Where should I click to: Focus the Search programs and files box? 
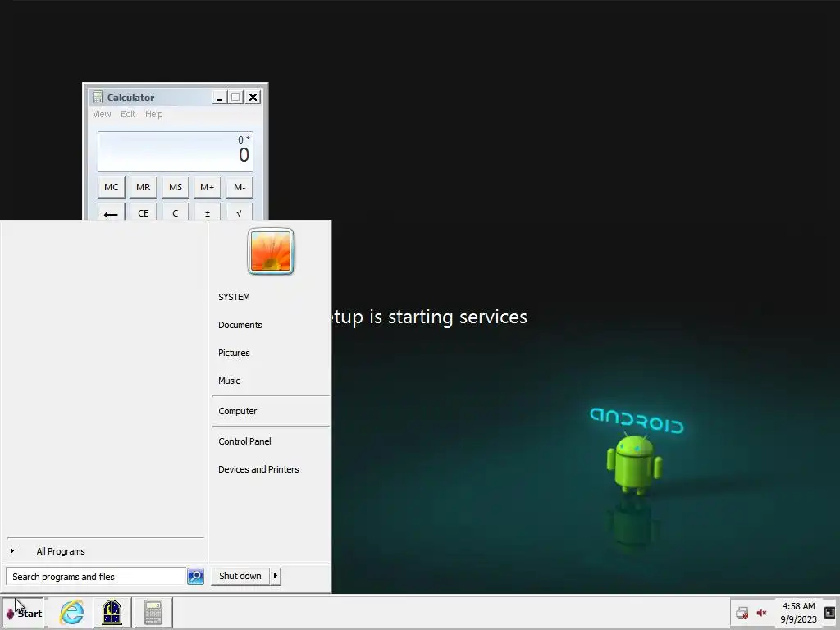(97, 577)
